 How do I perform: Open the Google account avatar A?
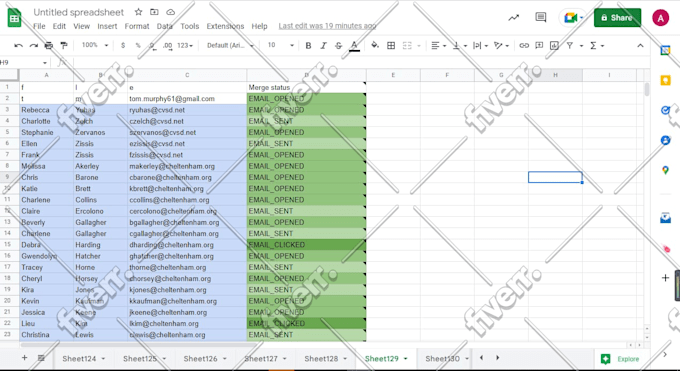660,18
